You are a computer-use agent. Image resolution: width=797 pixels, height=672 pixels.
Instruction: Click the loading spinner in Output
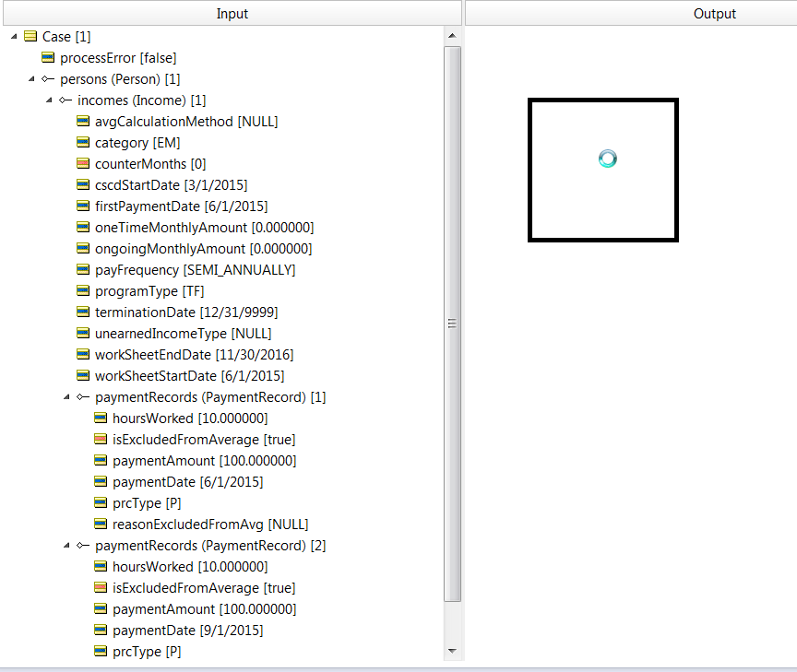(607, 159)
